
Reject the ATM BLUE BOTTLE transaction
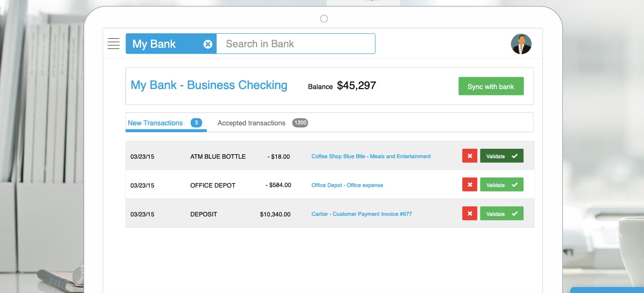tap(469, 156)
